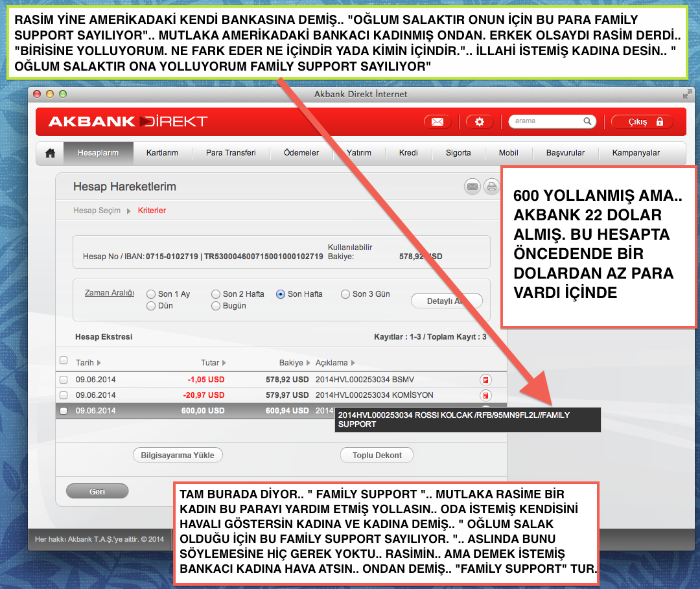
Task: Sort by Tarih column arrow
Action: [99, 363]
